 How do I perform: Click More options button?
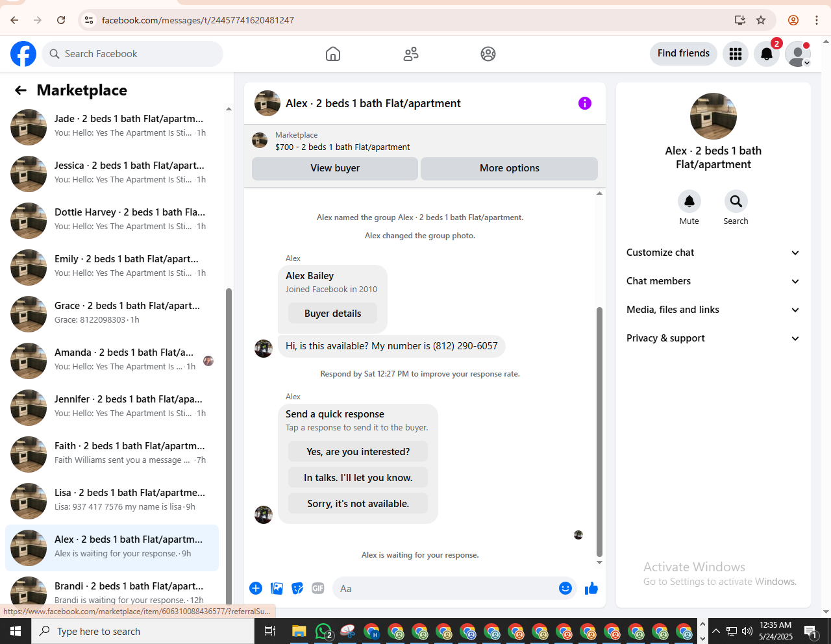click(509, 168)
